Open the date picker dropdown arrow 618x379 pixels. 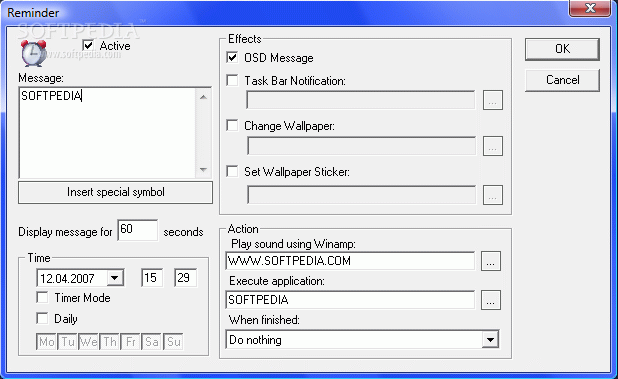pos(115,278)
